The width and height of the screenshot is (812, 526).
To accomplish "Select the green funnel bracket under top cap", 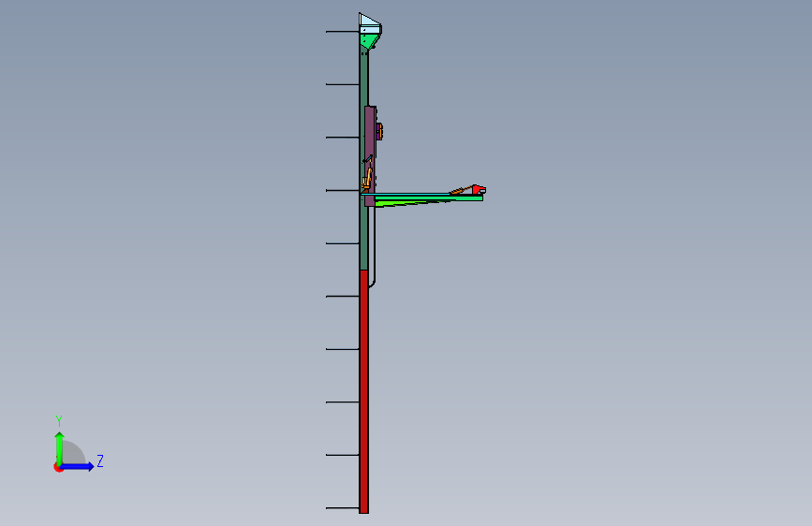I will (369, 41).
